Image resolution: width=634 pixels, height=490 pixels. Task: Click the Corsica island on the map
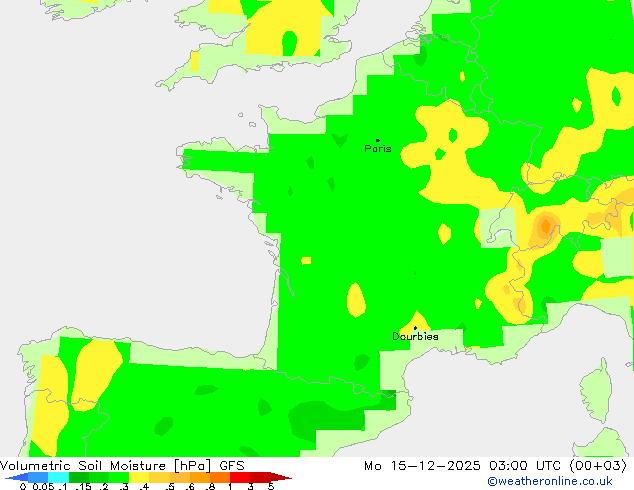tap(596, 390)
